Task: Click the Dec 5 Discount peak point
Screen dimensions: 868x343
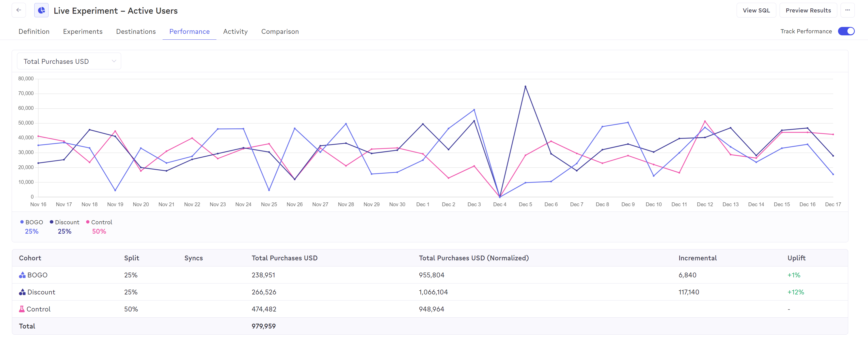Action: tap(525, 86)
